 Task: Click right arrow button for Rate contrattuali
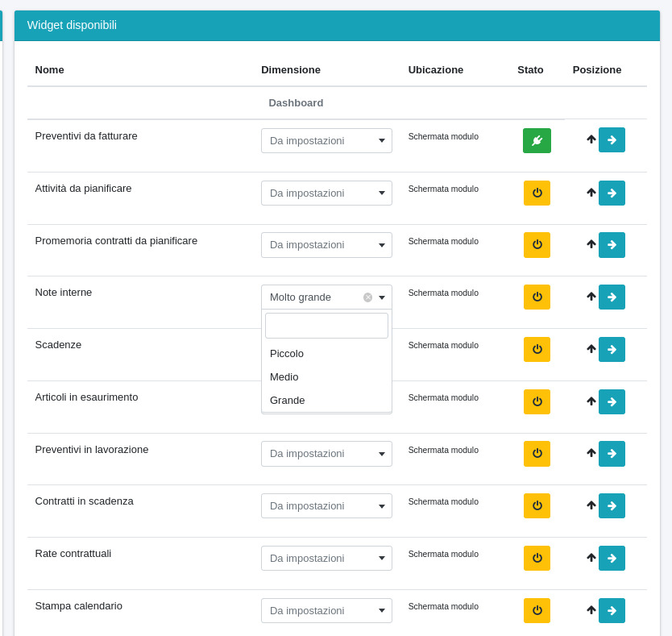pyautogui.click(x=612, y=558)
